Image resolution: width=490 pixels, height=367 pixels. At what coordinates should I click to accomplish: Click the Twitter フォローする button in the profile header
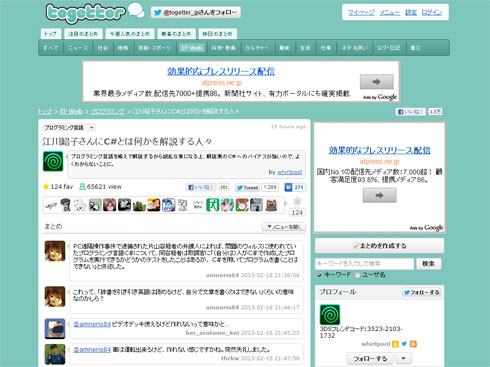422,292
